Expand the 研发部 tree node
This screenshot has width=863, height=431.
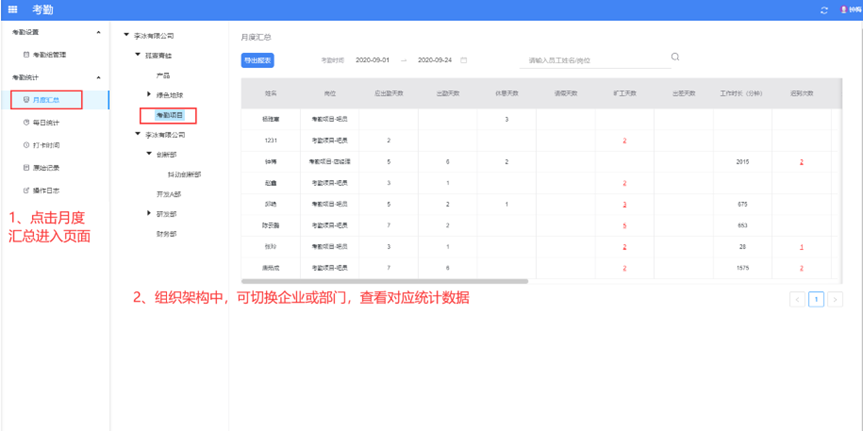[x=149, y=213]
